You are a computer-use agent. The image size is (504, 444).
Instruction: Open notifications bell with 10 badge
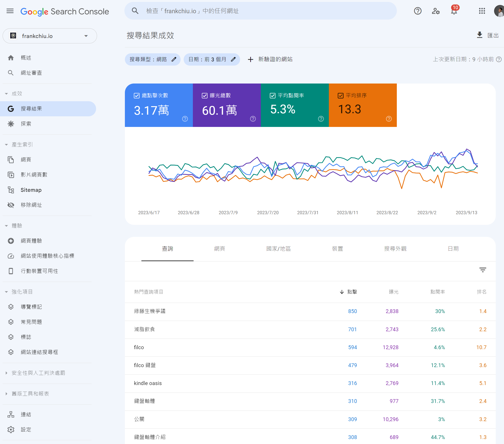click(x=454, y=11)
